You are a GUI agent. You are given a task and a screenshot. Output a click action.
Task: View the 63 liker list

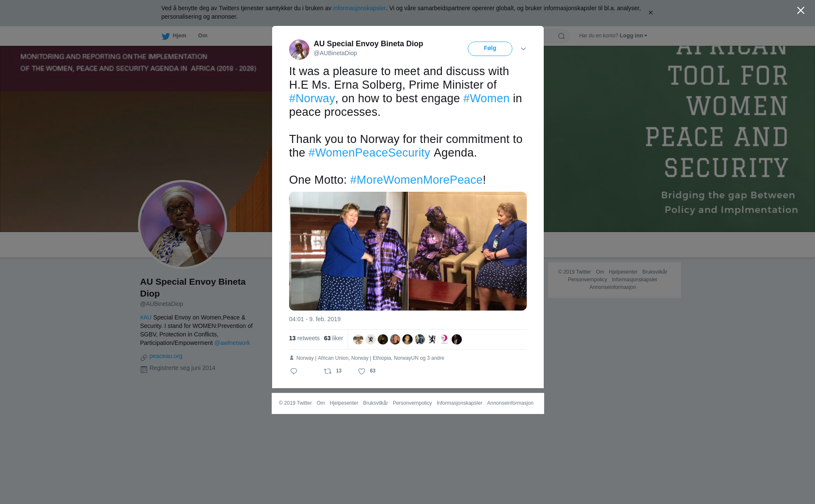point(333,338)
